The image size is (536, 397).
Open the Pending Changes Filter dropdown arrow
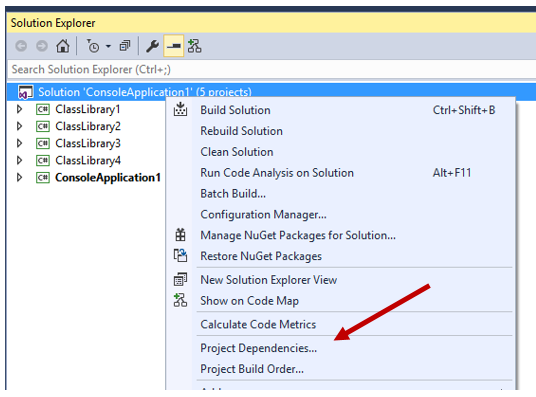108,46
